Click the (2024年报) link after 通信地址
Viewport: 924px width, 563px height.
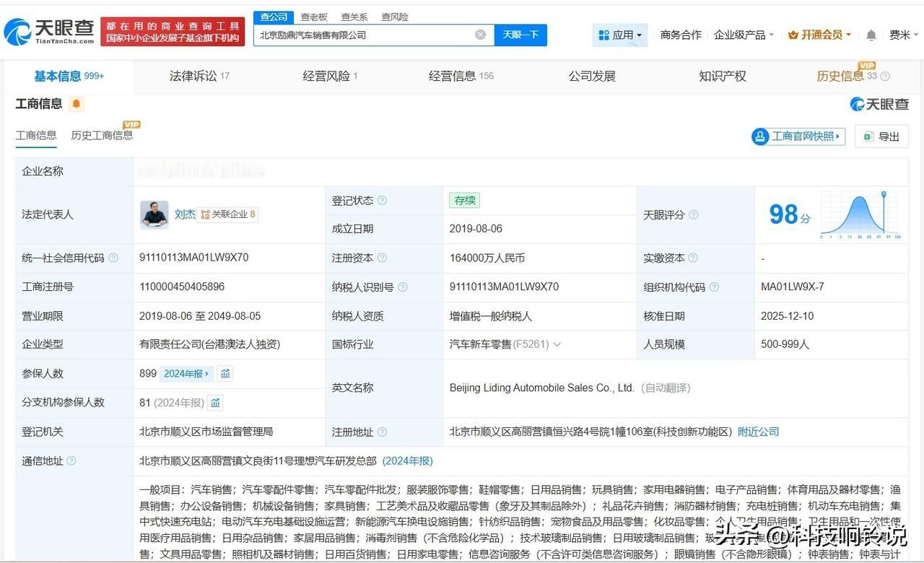[408, 461]
